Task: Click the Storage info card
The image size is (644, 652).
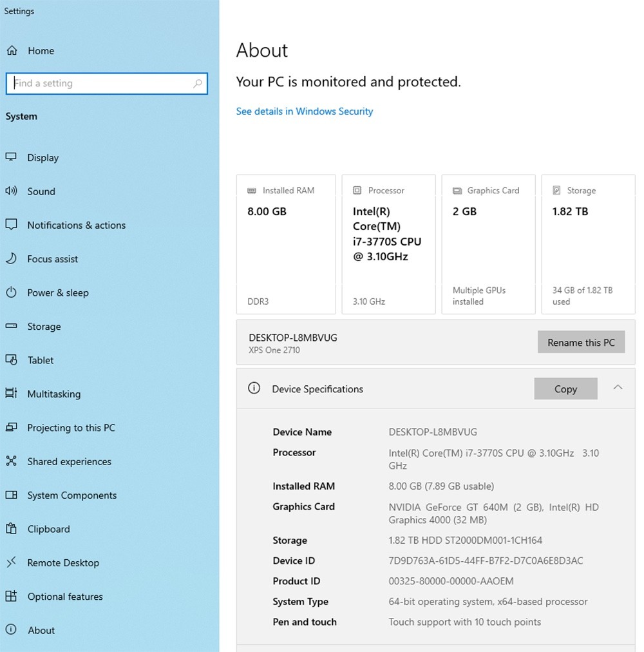Action: click(x=588, y=245)
